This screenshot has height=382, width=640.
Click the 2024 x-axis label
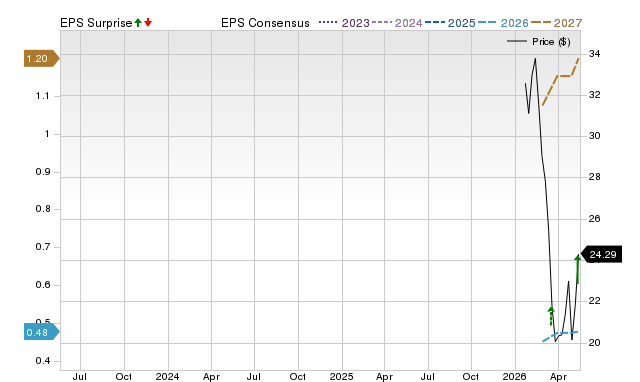(167, 376)
